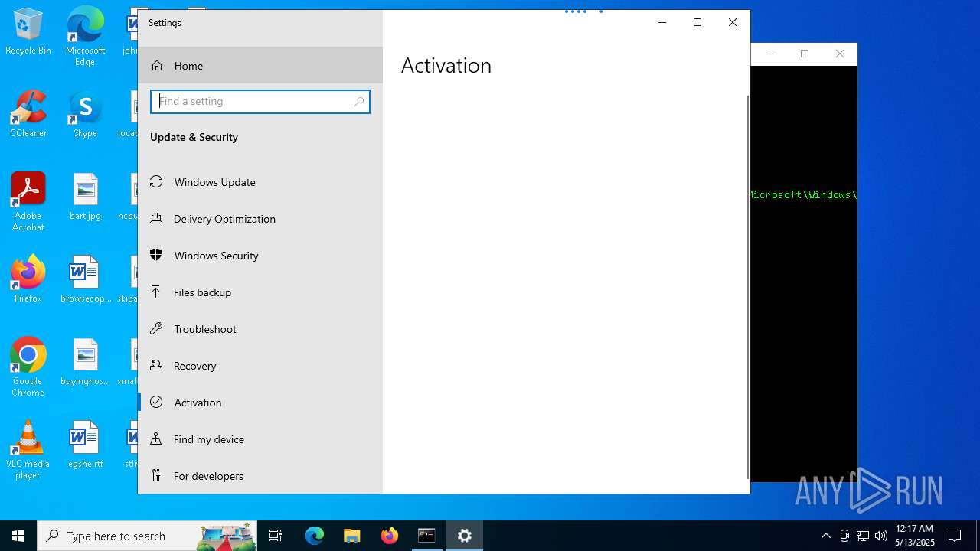Open Delivery Optimization page
The height and width of the screenshot is (551, 980).
(260, 219)
